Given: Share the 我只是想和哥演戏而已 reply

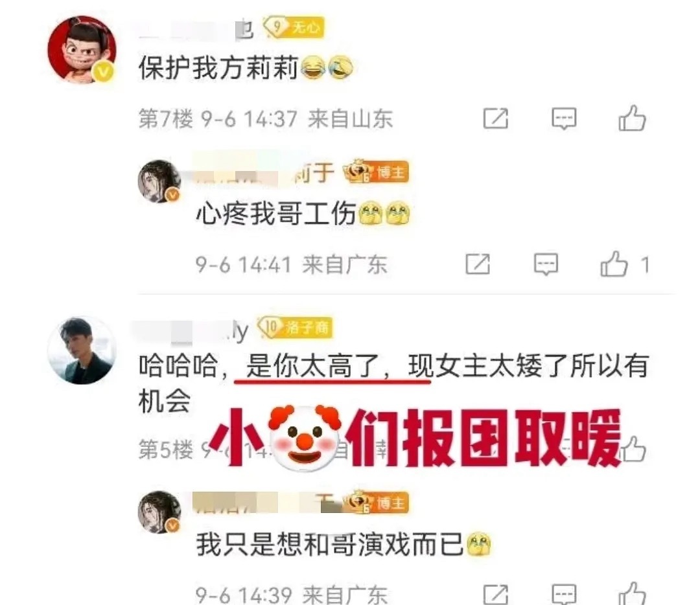Looking at the screenshot, I should 496,594.
